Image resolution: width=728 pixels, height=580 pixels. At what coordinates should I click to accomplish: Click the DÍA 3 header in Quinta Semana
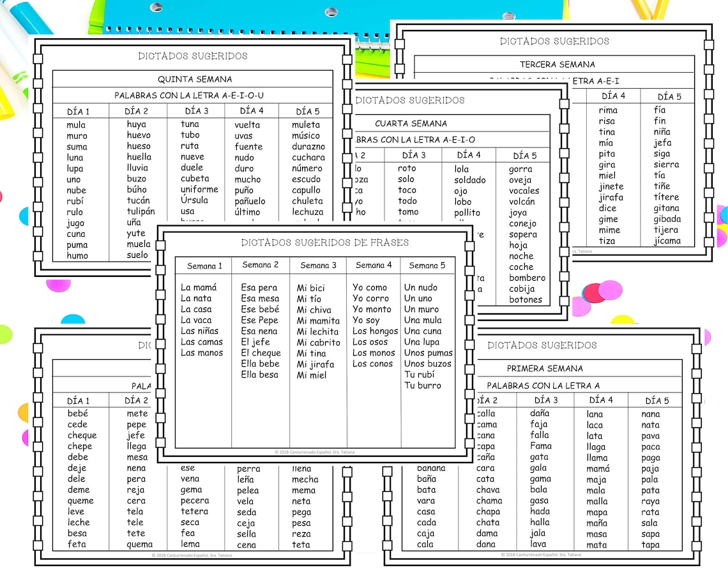click(x=197, y=111)
